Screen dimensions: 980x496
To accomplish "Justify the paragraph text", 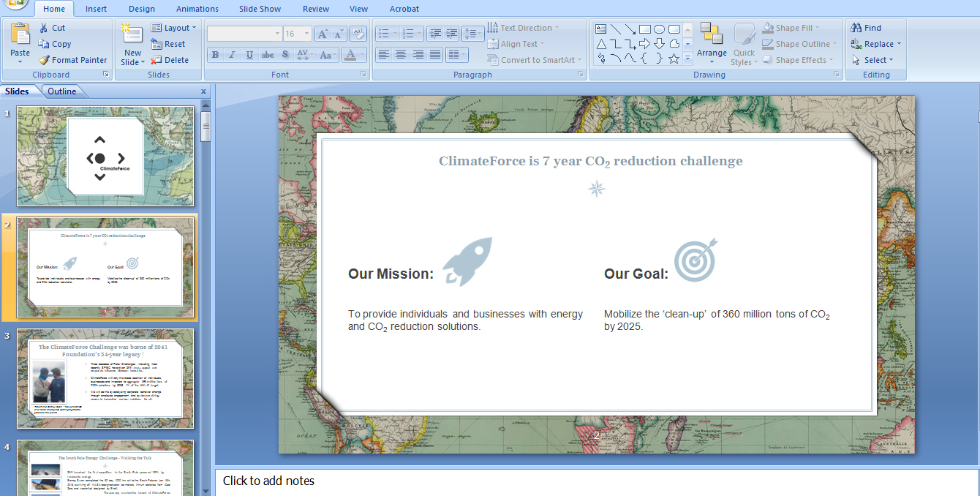I will pyautogui.click(x=435, y=55).
